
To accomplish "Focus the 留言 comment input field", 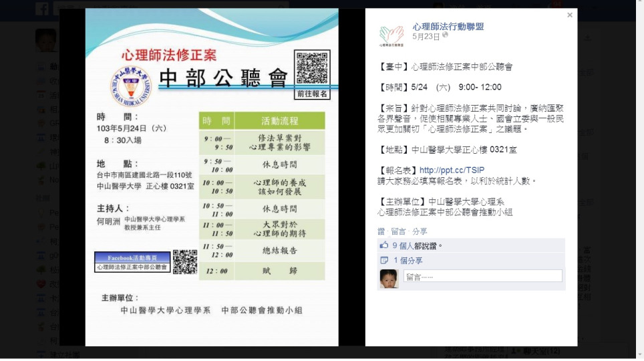I will 482,276.
